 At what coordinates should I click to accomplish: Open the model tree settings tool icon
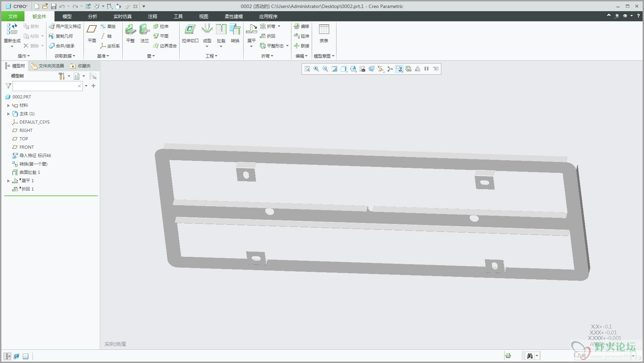pyautogui.click(x=62, y=76)
